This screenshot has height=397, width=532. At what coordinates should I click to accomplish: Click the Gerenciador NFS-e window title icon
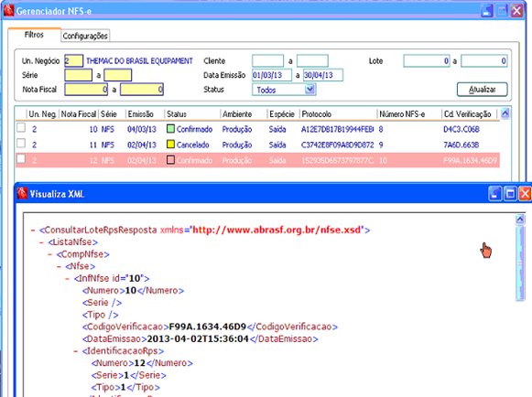8,10
